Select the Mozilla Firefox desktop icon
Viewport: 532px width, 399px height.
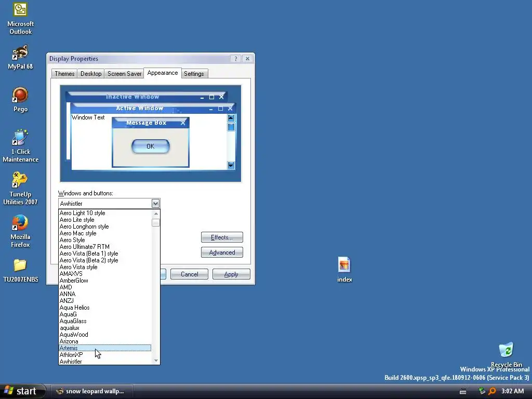[20, 231]
